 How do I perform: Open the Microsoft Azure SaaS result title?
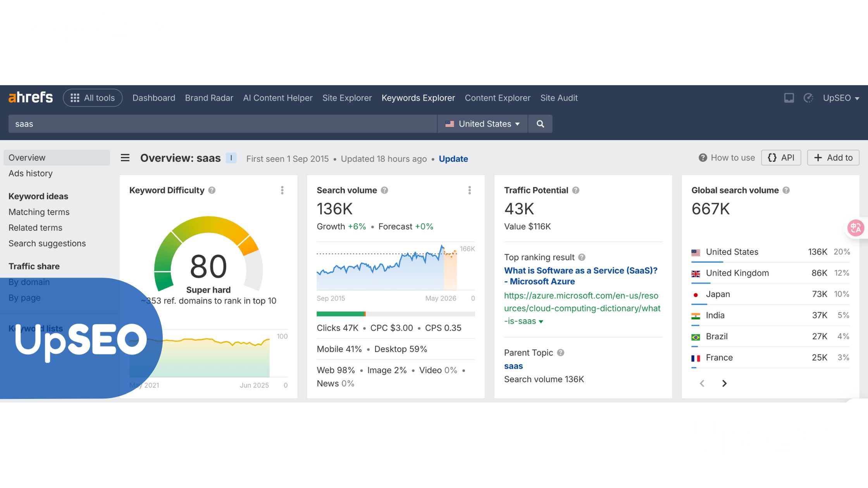580,276
